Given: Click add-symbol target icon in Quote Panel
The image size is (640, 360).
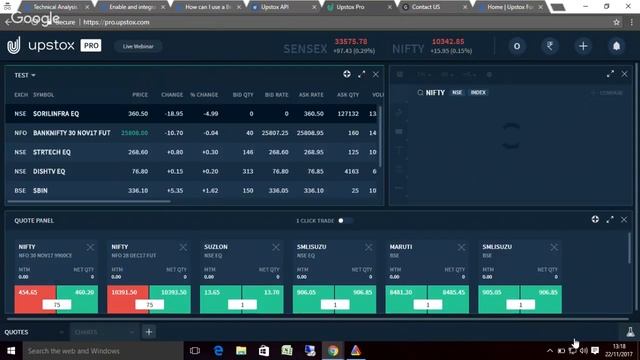Looking at the screenshot, I should pos(595,220).
